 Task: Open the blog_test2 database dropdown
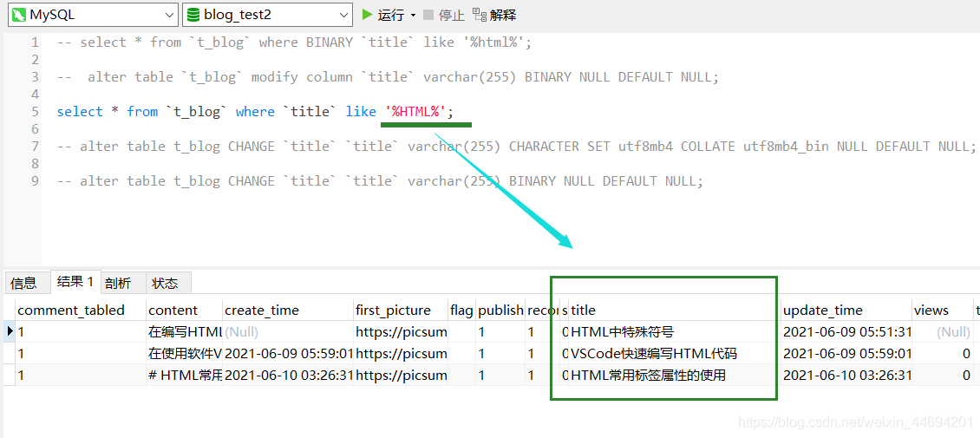point(343,15)
